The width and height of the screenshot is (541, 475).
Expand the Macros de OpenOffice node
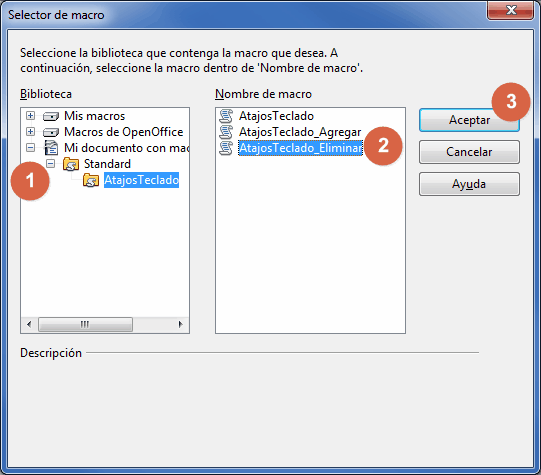pos(30,131)
